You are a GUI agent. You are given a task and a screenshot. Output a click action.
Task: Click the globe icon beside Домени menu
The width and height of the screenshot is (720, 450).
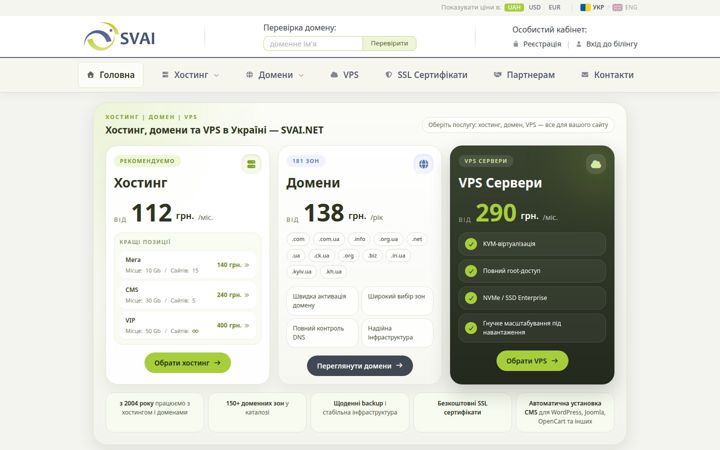tap(249, 74)
